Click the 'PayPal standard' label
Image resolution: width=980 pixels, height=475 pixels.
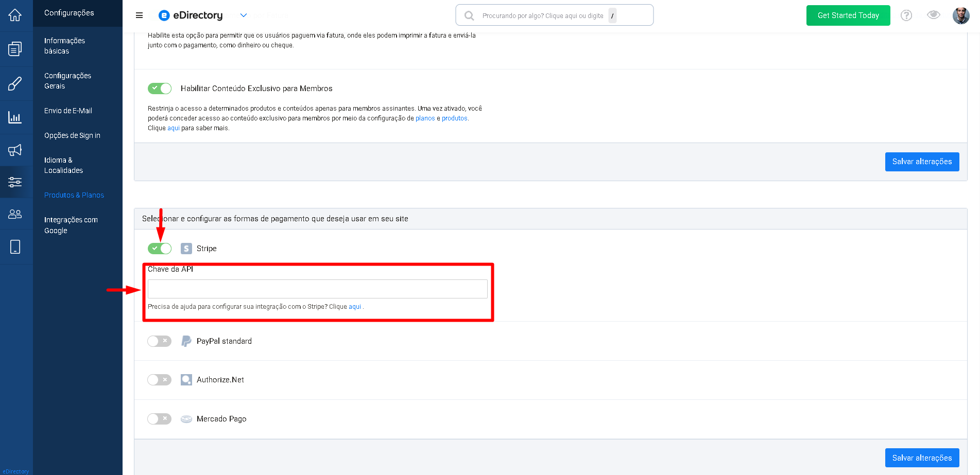click(x=224, y=341)
